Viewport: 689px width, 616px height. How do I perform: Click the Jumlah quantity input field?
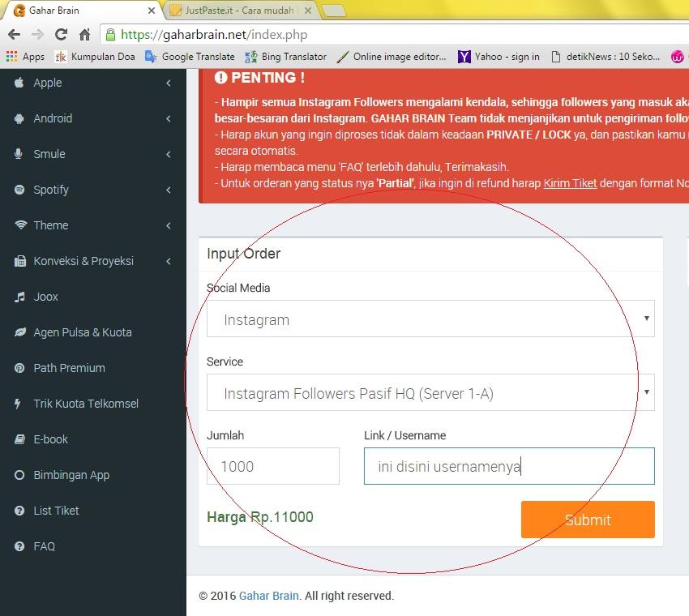[x=272, y=466]
